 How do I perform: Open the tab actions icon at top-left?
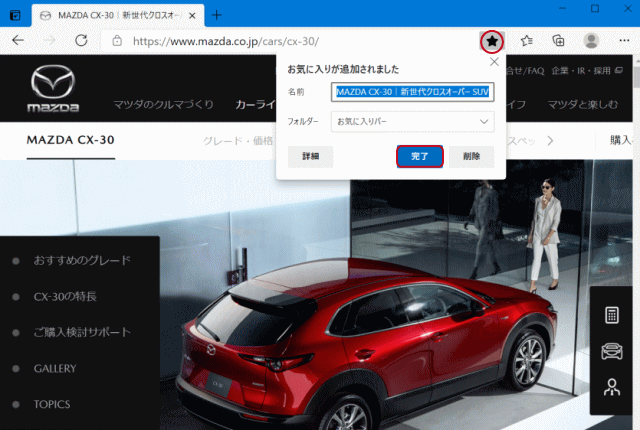click(x=15, y=16)
